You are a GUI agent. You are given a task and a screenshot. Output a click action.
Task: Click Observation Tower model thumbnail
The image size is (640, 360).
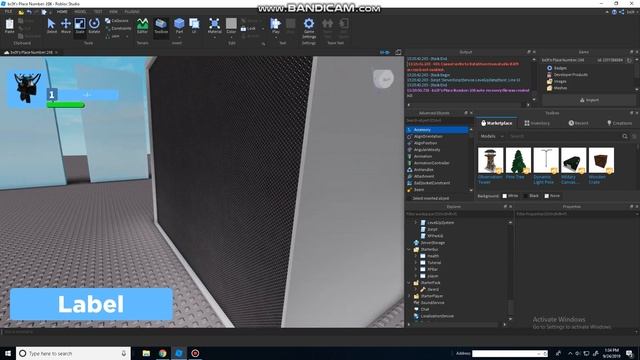[490, 160]
